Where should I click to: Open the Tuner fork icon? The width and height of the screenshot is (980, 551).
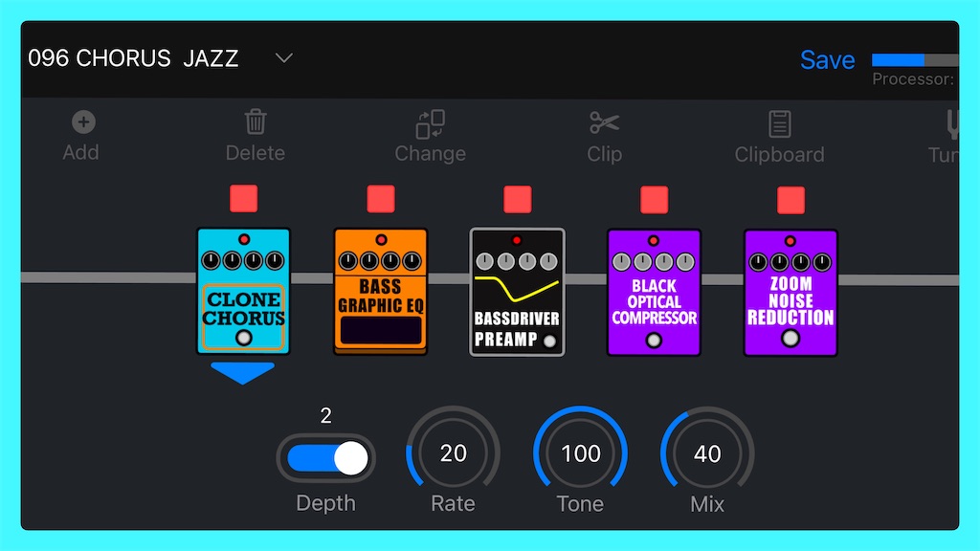coord(951,123)
